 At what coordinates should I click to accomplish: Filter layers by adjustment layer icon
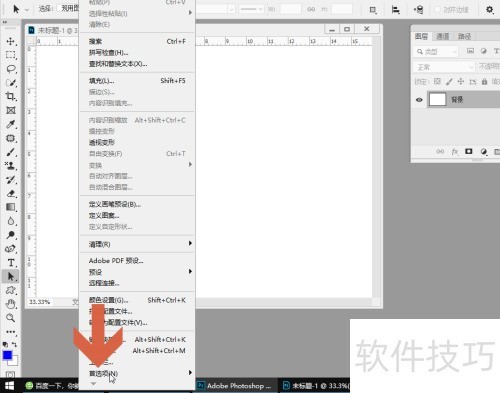click(484, 51)
